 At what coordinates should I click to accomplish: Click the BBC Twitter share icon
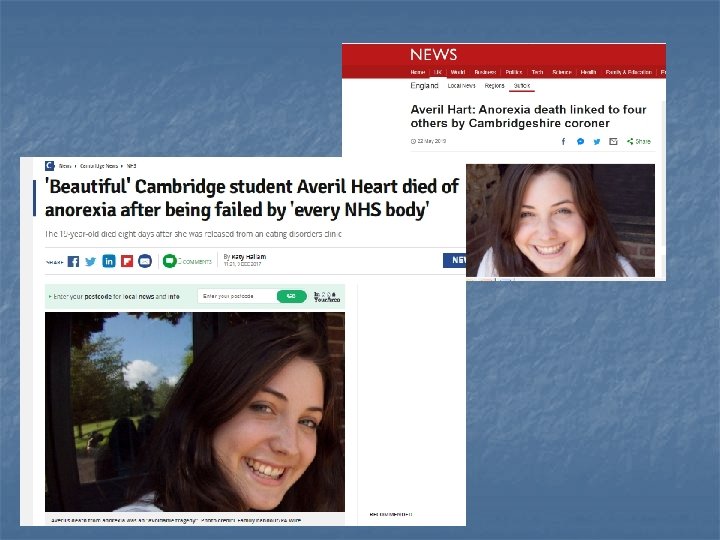pyautogui.click(x=596, y=141)
